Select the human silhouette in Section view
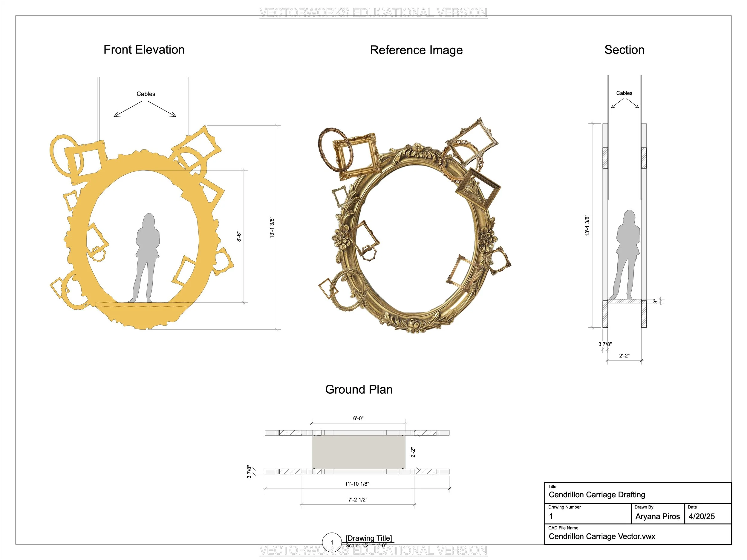Viewport: 747px width, 560px height. 627,253
